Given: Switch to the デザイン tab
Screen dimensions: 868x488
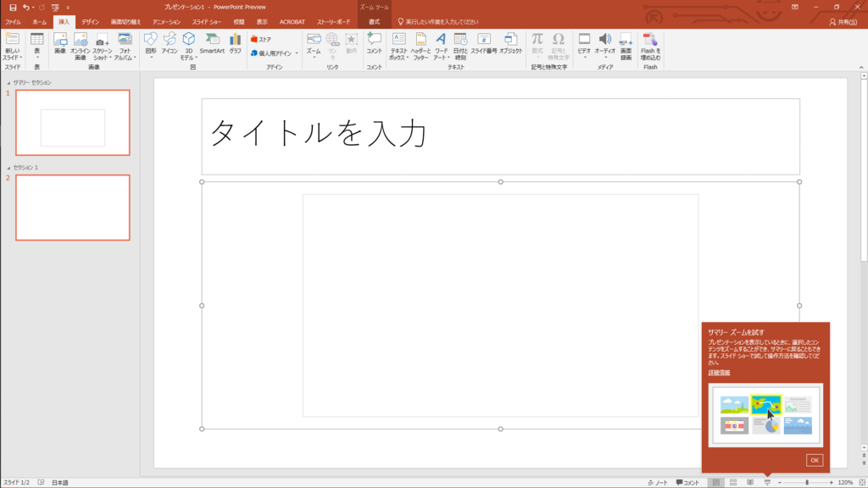Looking at the screenshot, I should tap(90, 22).
